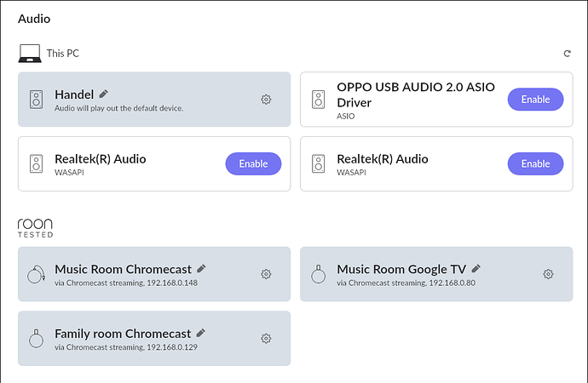This screenshot has height=383, width=588.
Task: Rename Music Room Google TV via pencil
Action: click(476, 268)
